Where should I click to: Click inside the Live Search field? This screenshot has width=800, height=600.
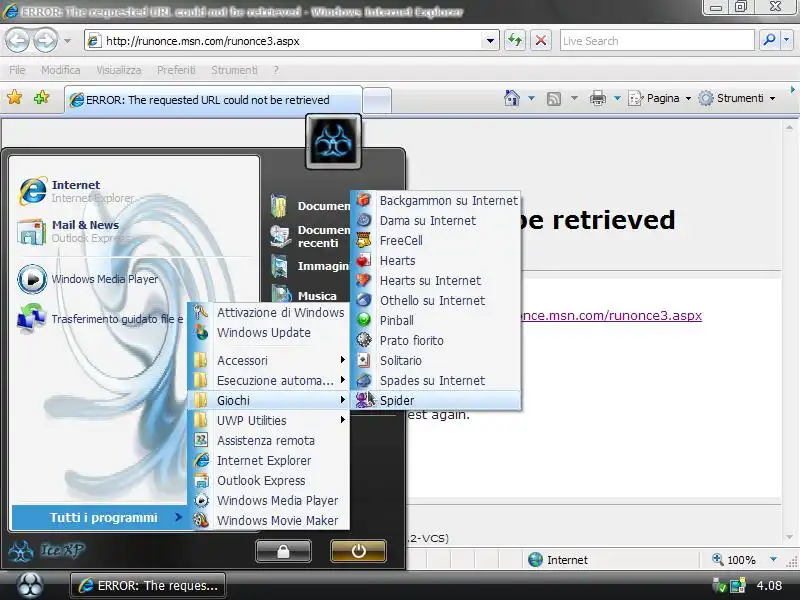coord(657,40)
